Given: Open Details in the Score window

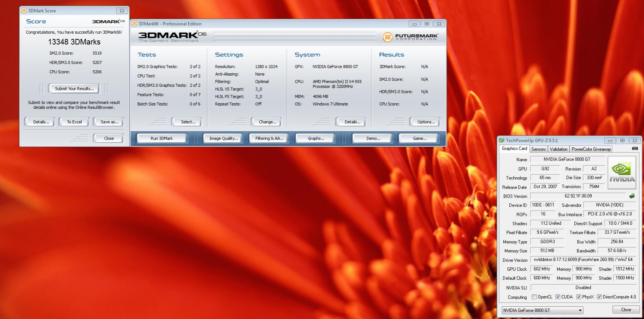Looking at the screenshot, I should [41, 122].
